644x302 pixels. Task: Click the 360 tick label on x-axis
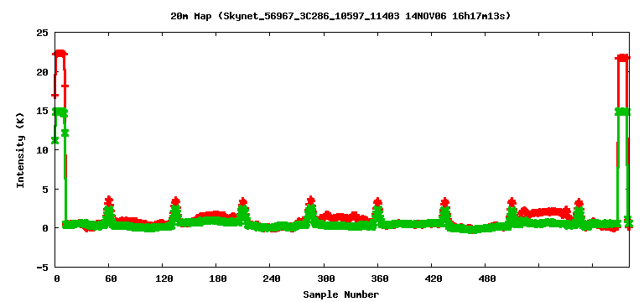tap(379, 279)
